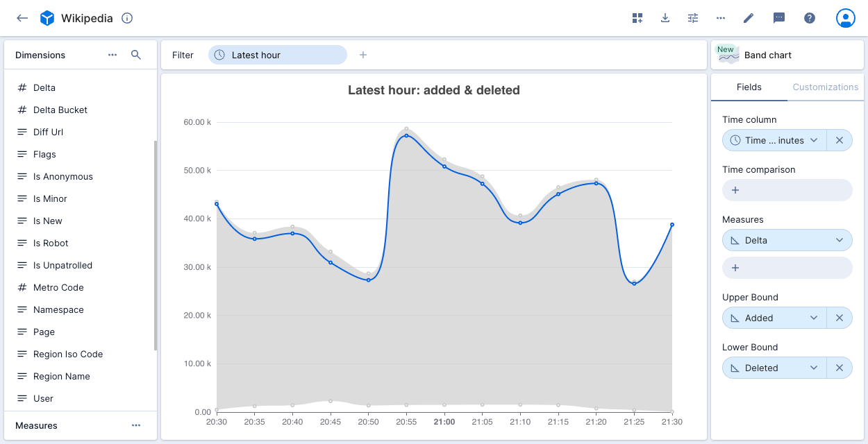Switch to the Customizations tab
The image size is (868, 444).
point(825,87)
